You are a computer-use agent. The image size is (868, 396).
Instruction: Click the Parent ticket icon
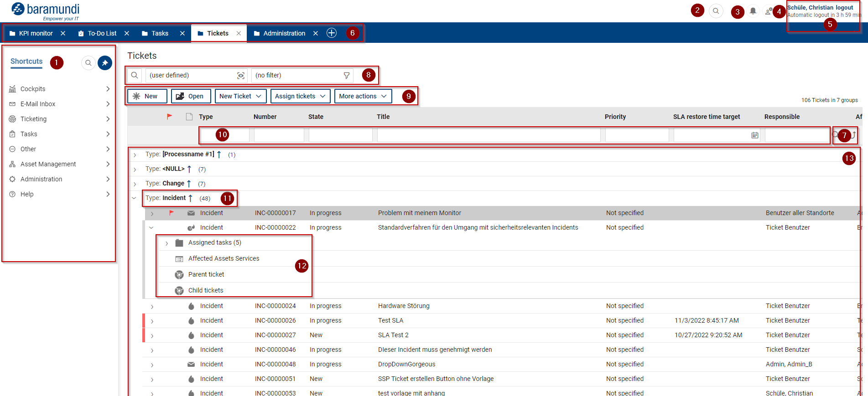tap(179, 275)
